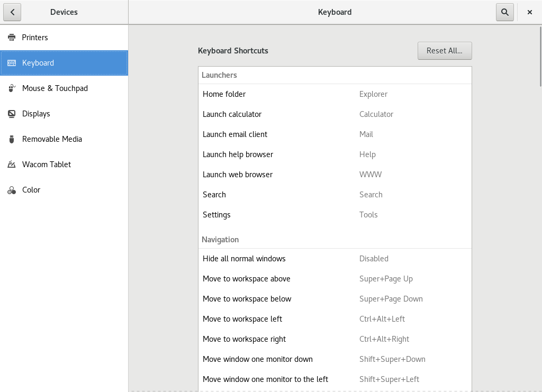Click the Removable Media icon
This screenshot has height=392, width=542.
(12, 139)
